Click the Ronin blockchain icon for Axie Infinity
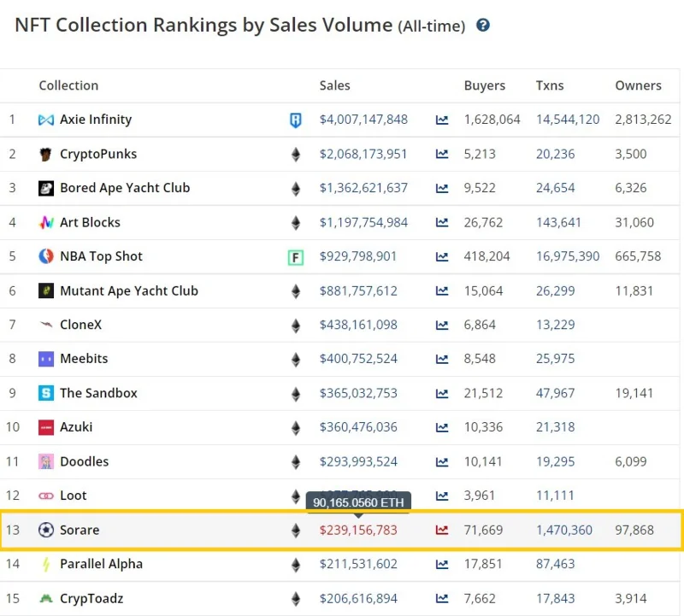 tap(295, 120)
